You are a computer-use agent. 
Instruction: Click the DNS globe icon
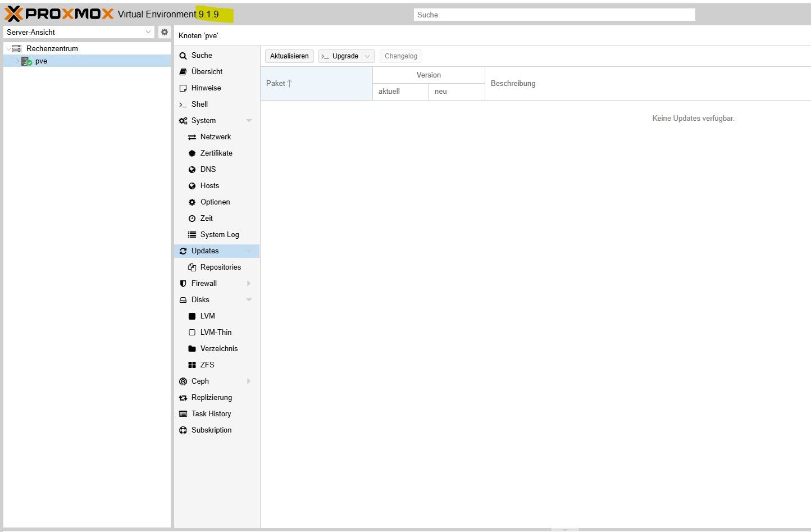[x=192, y=170]
